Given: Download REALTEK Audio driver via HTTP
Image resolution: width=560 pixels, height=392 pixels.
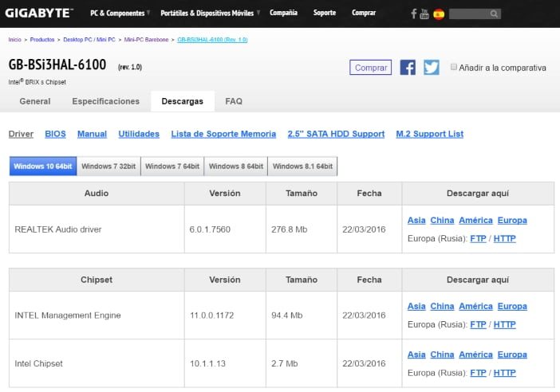Looking at the screenshot, I should [x=505, y=238].
